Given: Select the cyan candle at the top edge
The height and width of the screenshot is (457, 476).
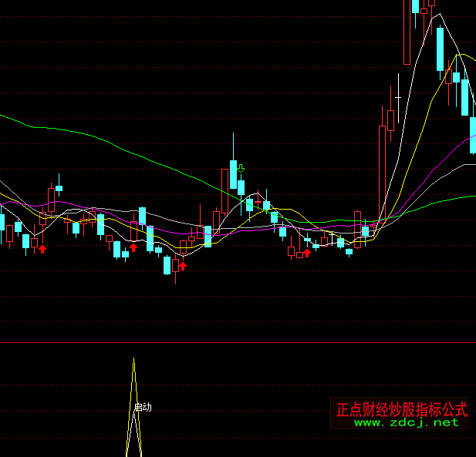Looking at the screenshot, I should point(415,6).
